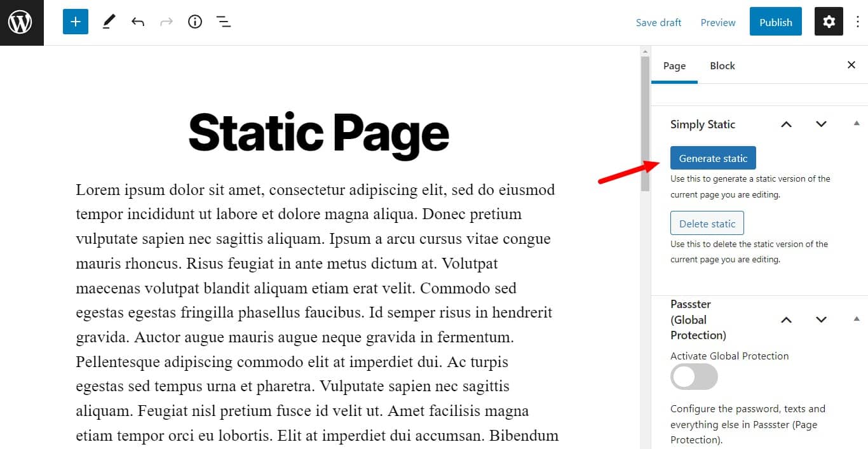Move Simply Static panel up
Viewport: 868px width, 449px height.
pos(786,124)
